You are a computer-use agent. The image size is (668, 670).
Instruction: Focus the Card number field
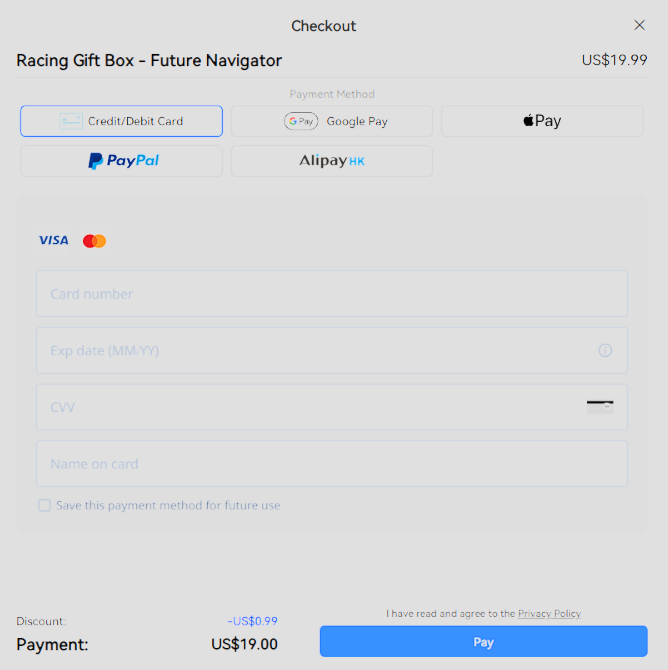pos(332,294)
